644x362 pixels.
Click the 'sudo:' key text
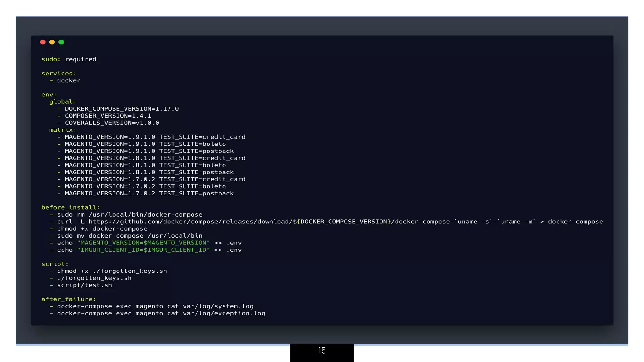[51, 59]
